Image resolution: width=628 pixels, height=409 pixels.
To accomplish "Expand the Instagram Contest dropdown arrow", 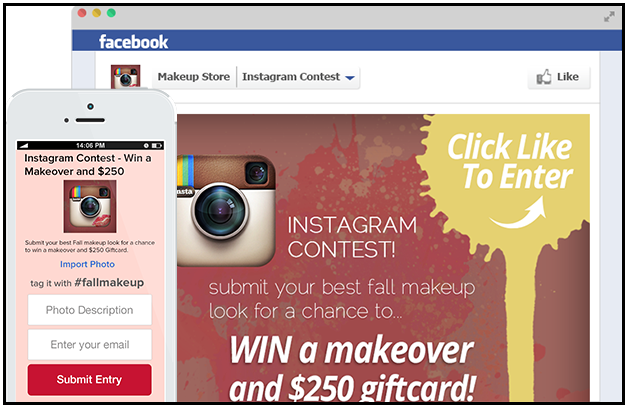I will click(x=350, y=78).
